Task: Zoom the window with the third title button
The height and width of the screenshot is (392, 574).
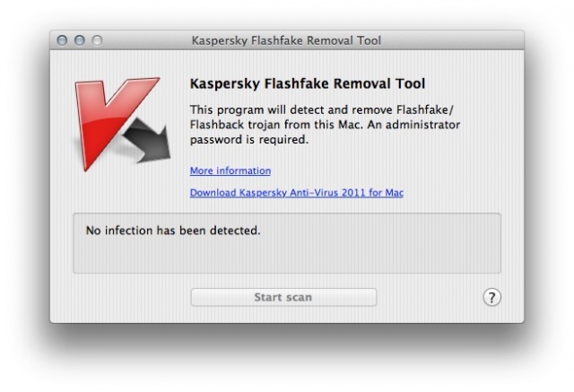Action: click(x=96, y=40)
